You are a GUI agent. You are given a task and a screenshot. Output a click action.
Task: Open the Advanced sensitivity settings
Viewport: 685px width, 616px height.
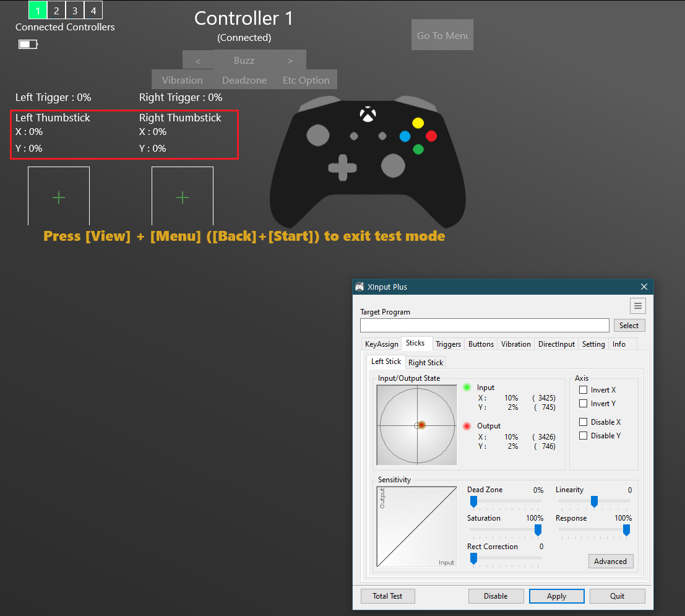click(x=610, y=562)
